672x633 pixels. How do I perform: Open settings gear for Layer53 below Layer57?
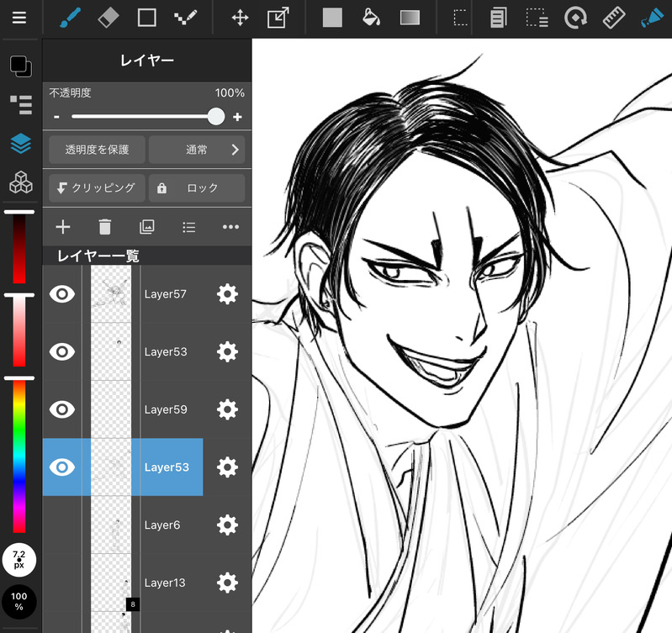(227, 351)
